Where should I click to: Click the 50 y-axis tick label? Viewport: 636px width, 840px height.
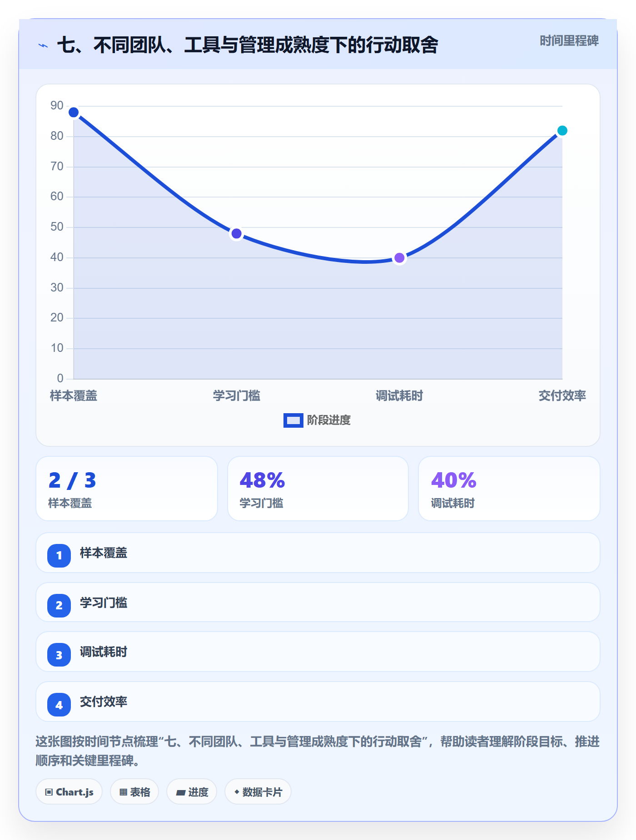(x=57, y=227)
